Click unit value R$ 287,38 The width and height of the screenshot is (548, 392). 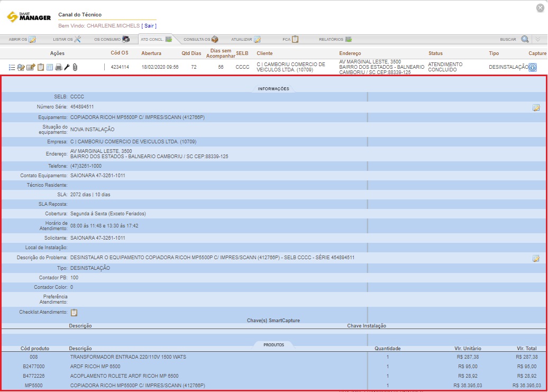[x=468, y=357]
